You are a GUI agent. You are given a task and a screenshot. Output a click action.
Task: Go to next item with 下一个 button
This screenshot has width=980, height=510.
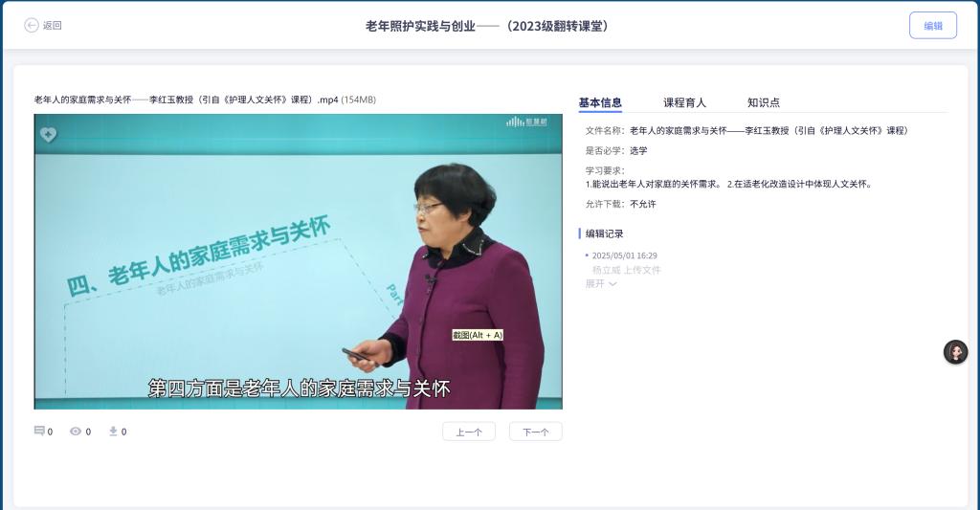coord(536,432)
